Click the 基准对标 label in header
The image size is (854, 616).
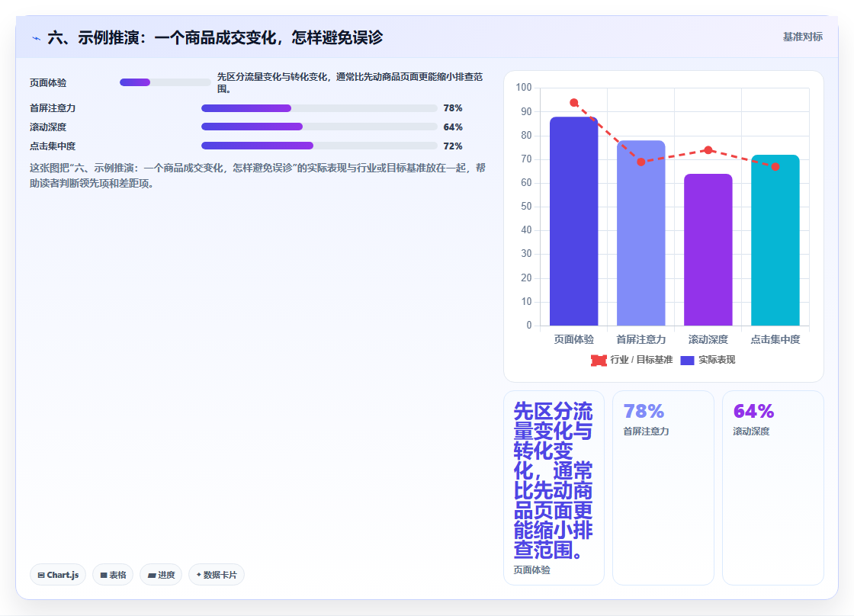coord(803,37)
